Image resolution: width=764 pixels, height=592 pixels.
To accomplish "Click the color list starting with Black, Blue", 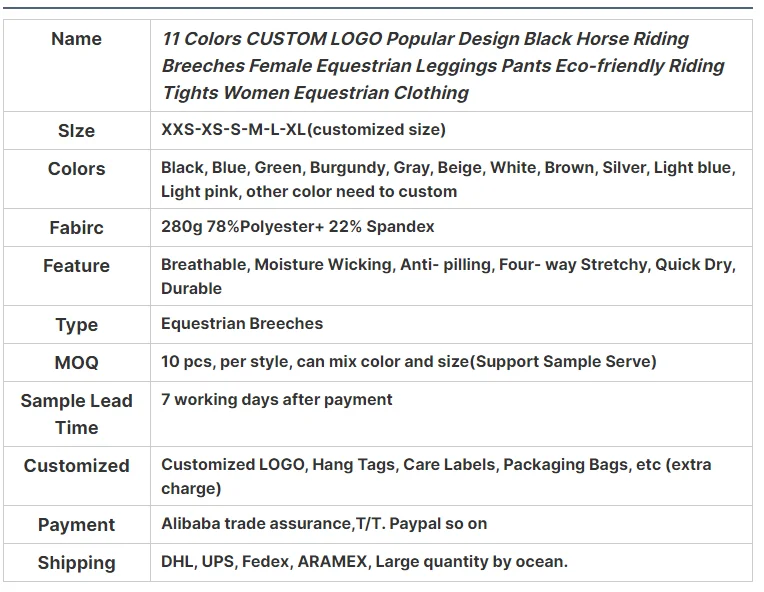I will point(447,180).
